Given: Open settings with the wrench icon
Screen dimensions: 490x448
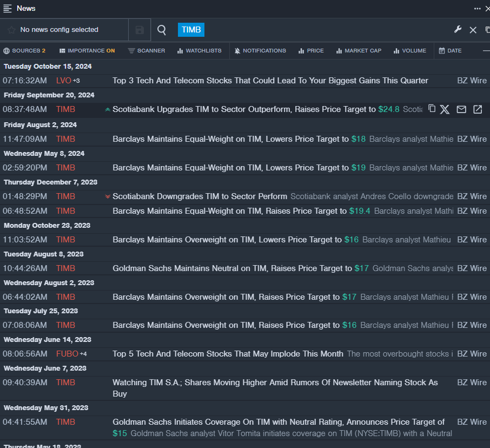Looking at the screenshot, I should click(458, 30).
